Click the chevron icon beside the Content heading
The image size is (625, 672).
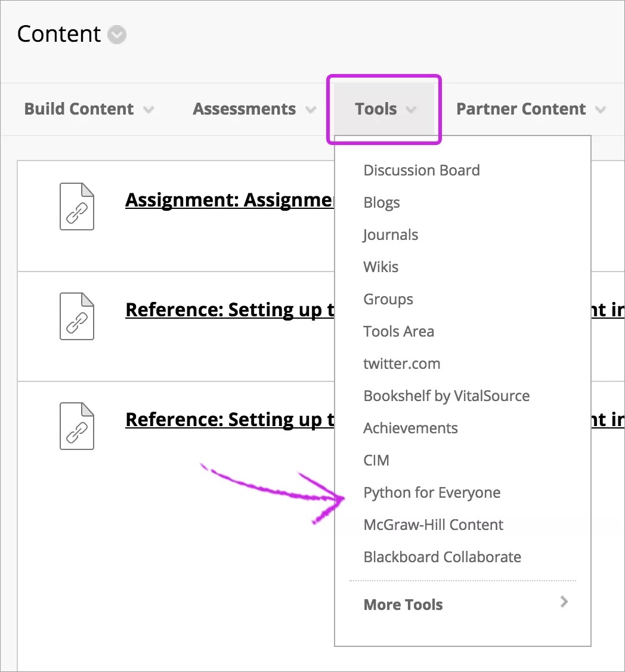click(x=116, y=35)
